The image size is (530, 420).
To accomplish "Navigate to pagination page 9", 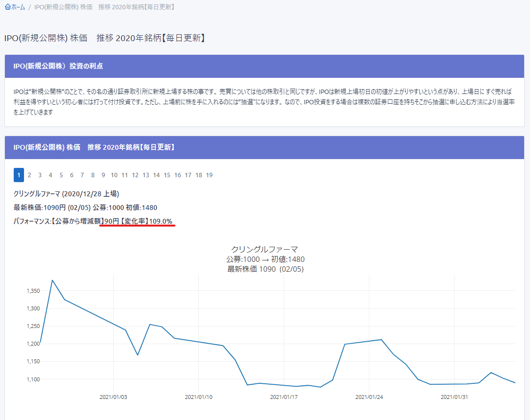I will coord(103,175).
